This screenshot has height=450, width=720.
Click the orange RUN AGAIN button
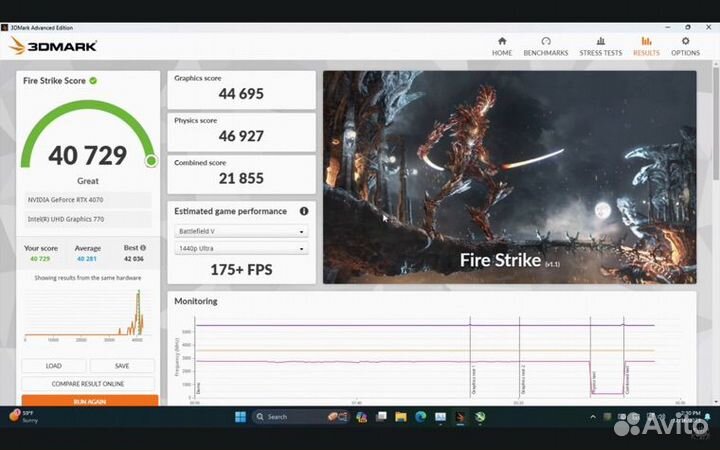tap(90, 401)
